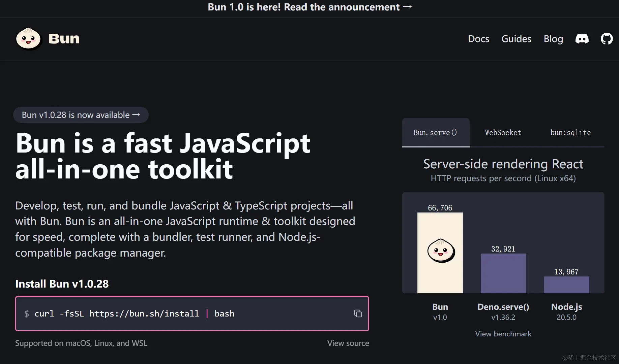
Task: Open the Docs navigation link
Action: (x=478, y=39)
